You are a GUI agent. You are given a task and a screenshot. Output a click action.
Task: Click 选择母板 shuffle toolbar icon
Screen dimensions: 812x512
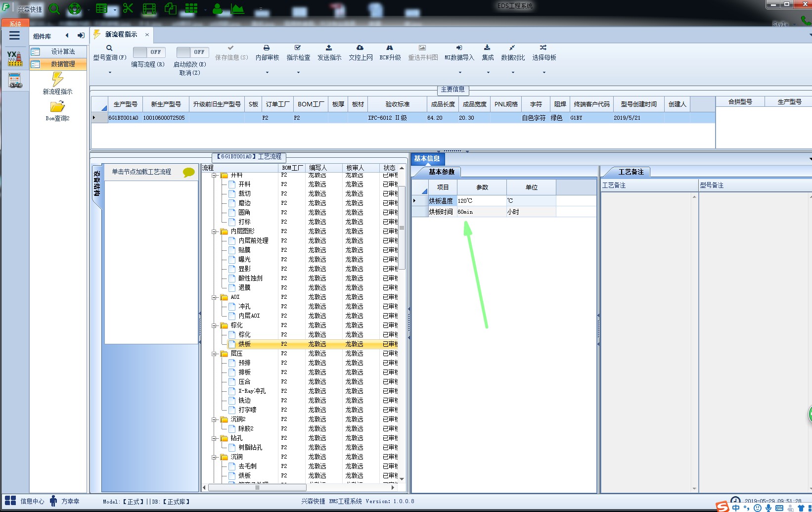point(543,48)
